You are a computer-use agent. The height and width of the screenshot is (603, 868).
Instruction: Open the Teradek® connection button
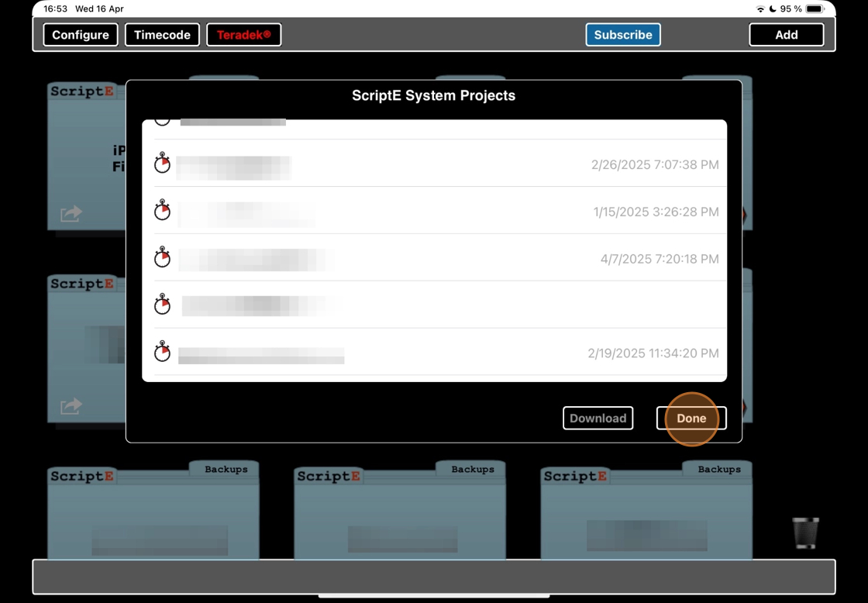(x=243, y=35)
